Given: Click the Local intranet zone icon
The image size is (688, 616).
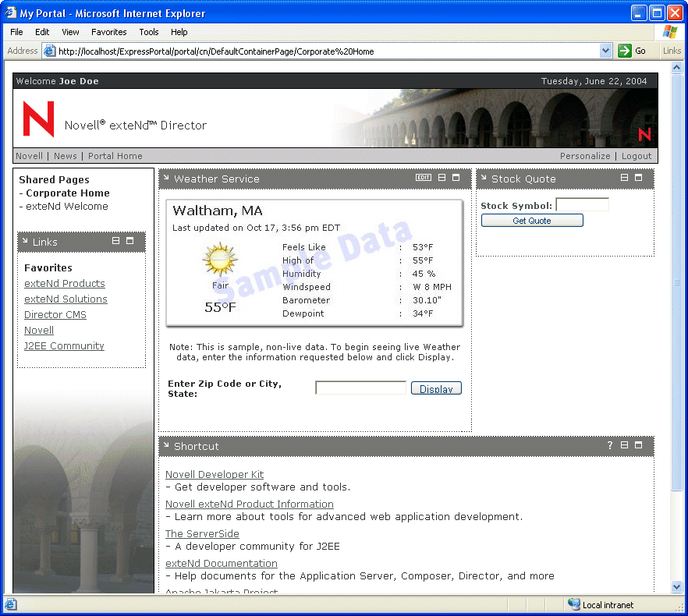Looking at the screenshot, I should click(x=573, y=604).
